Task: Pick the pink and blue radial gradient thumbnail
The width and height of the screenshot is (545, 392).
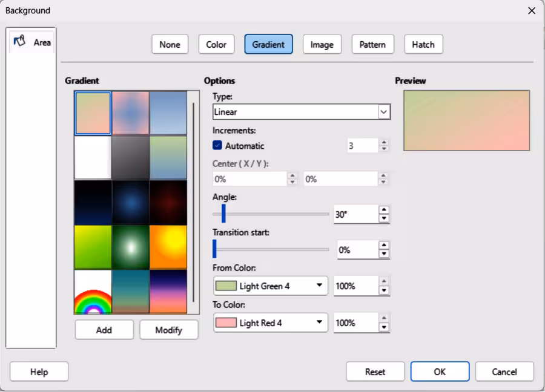Action: coord(131,113)
